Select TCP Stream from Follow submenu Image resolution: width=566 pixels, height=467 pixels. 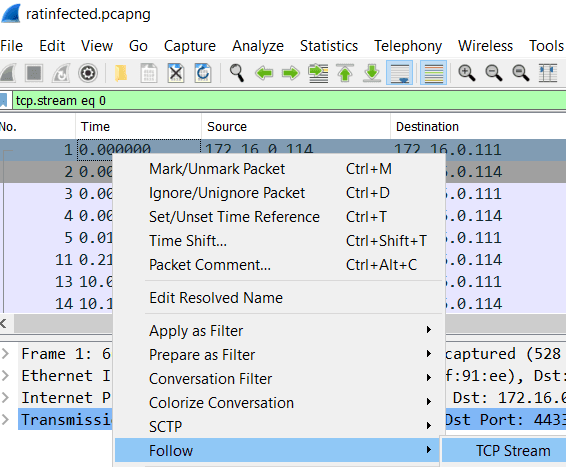[513, 451]
